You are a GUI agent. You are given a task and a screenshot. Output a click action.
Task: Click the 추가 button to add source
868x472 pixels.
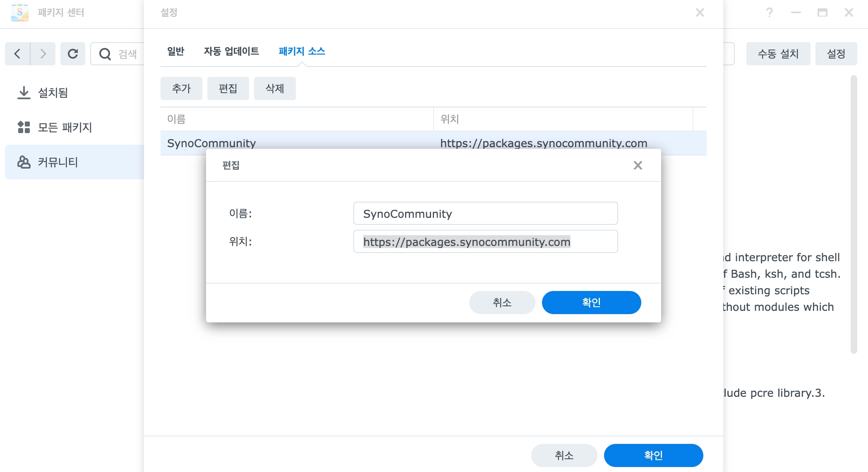181,88
